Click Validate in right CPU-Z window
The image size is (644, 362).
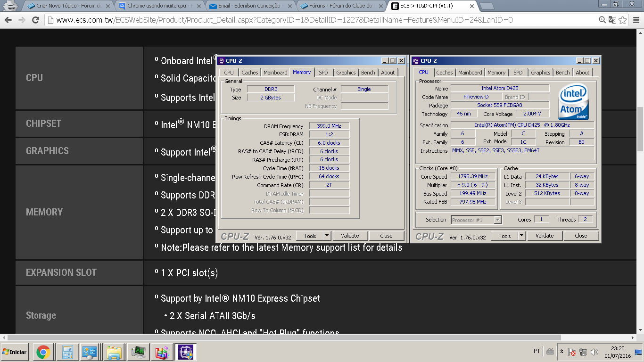[x=545, y=236]
